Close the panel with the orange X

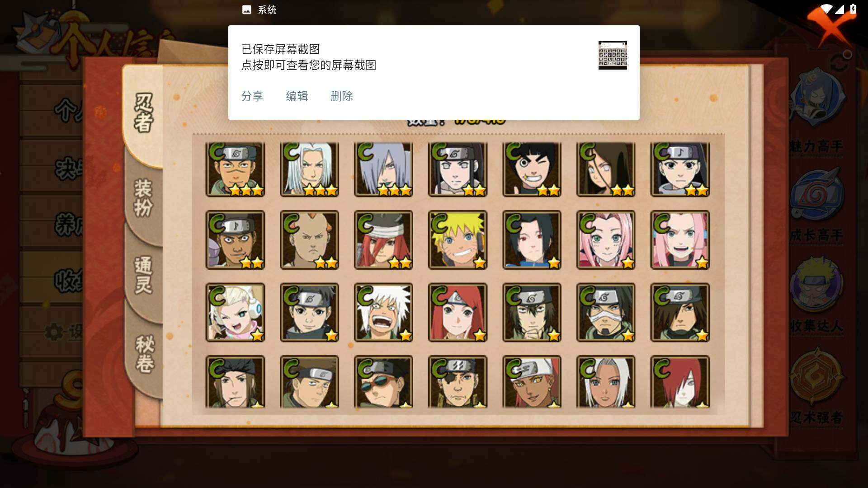(x=828, y=25)
